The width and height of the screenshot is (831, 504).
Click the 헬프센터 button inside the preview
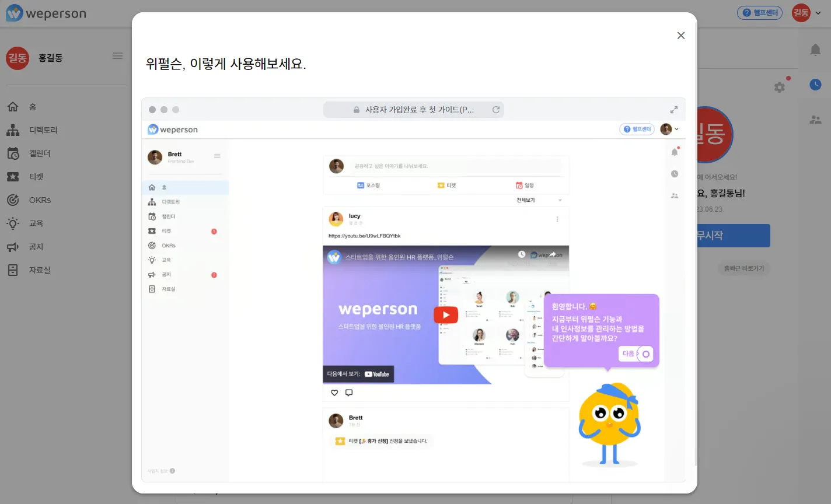tap(637, 129)
